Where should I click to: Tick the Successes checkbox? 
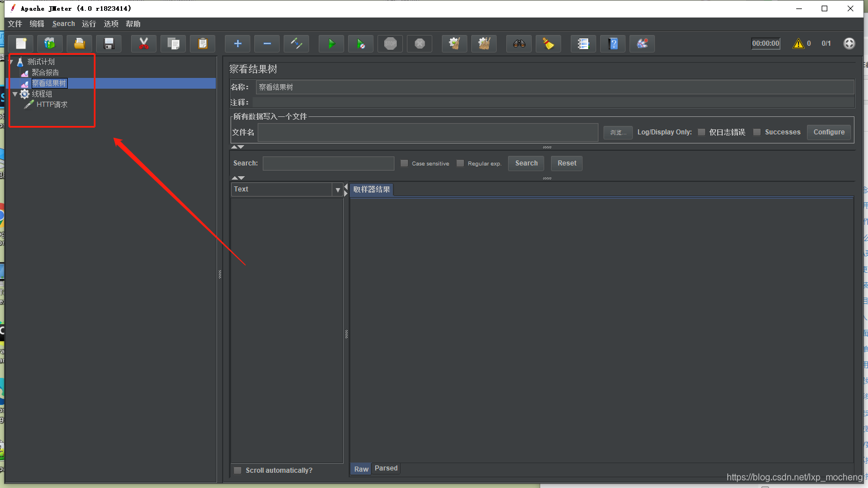click(757, 132)
